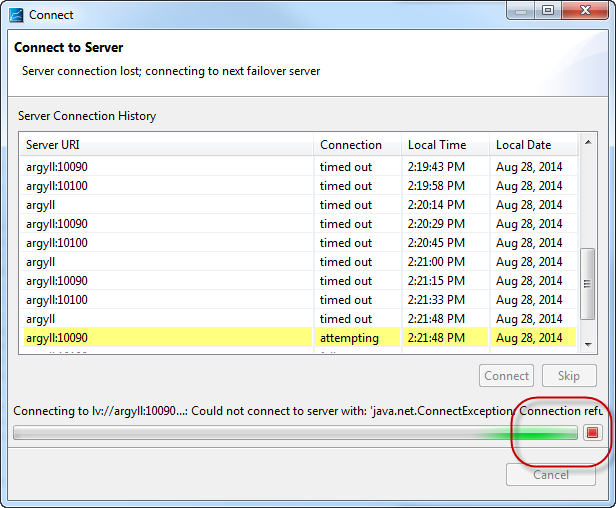Sort by the Local Date column header
Screen dimensions: 616x508
pyautogui.click(x=534, y=145)
